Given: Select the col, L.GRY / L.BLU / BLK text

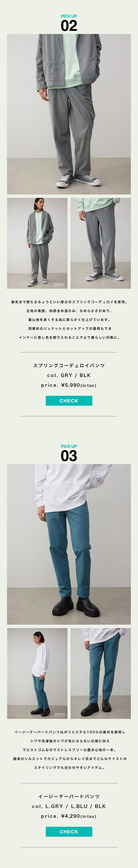Looking at the screenshot, I should tap(69, 806).
